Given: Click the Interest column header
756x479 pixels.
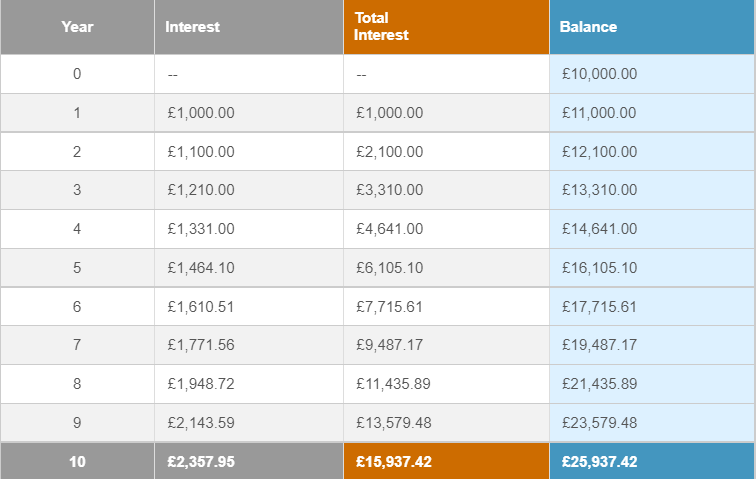Looking at the screenshot, I should click(x=193, y=27).
